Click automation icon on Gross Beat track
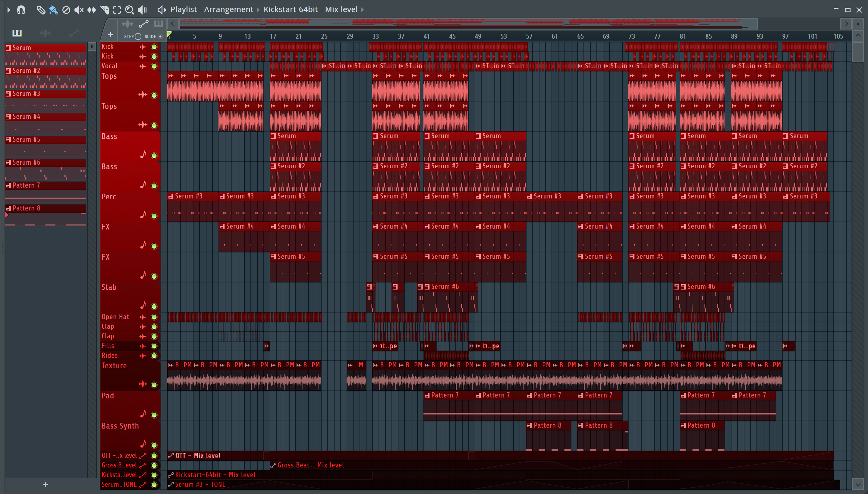This screenshot has height=494, width=868. click(143, 466)
